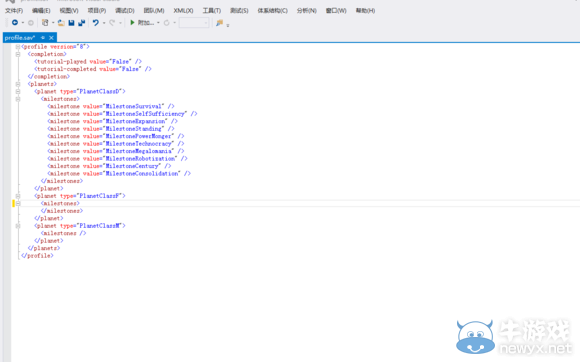Close the profile.sav tab
The height and width of the screenshot is (362, 580).
pyautogui.click(x=51, y=37)
